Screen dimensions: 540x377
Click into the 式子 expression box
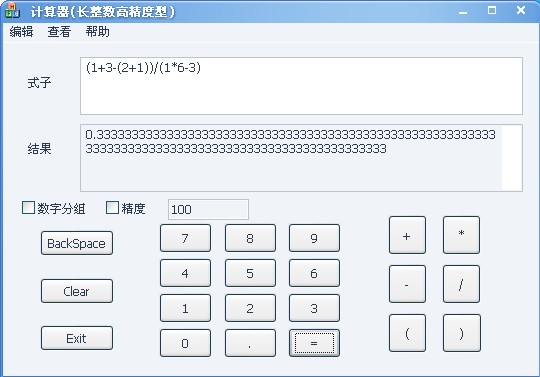[x=301, y=86]
